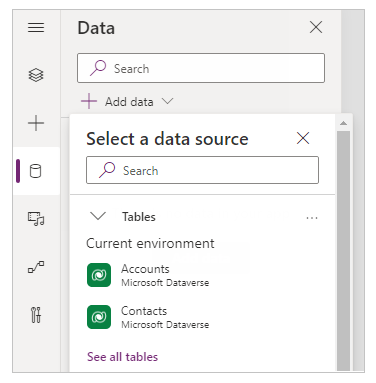Close the Data pane
The height and width of the screenshot is (383, 376).
316,27
